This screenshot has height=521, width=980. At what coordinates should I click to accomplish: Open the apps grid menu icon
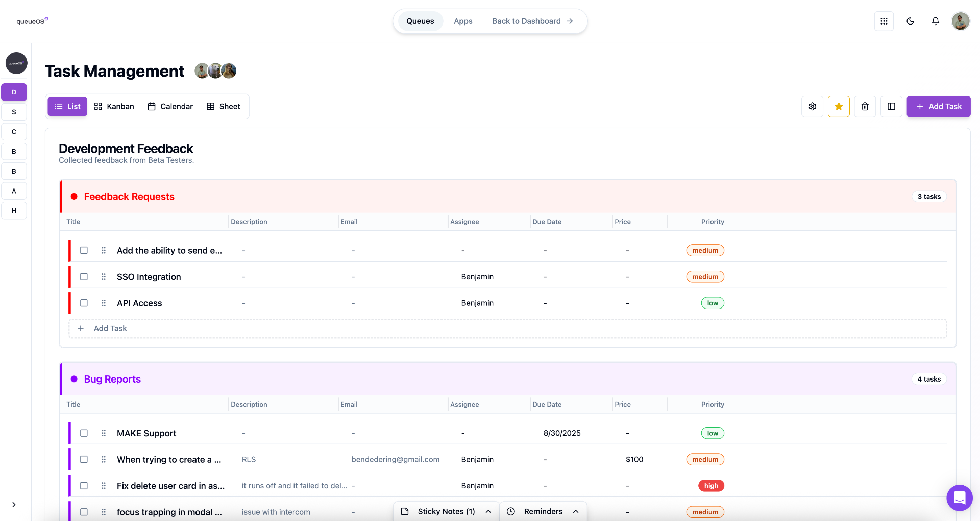pos(884,21)
